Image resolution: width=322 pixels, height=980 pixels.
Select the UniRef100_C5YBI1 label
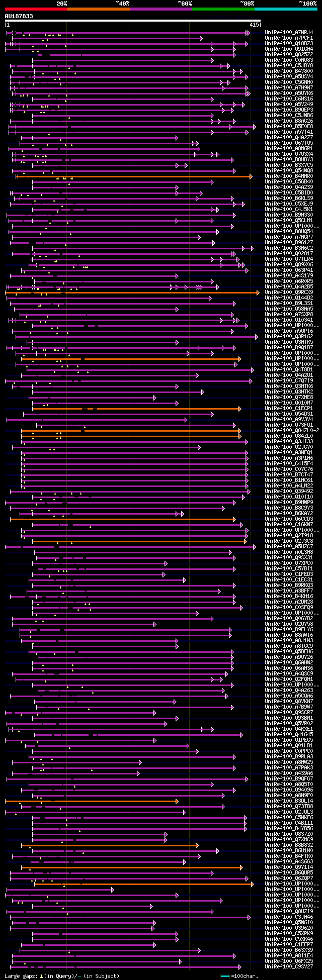coord(289,569)
